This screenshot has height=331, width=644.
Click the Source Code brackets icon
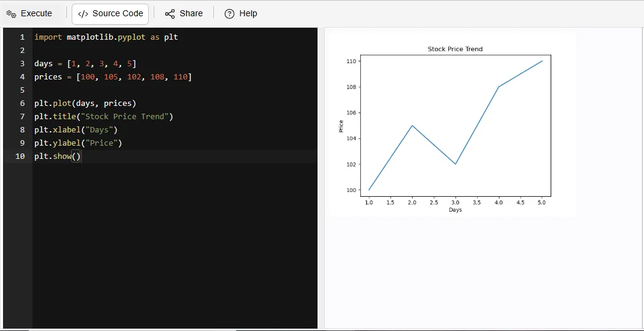click(x=83, y=14)
